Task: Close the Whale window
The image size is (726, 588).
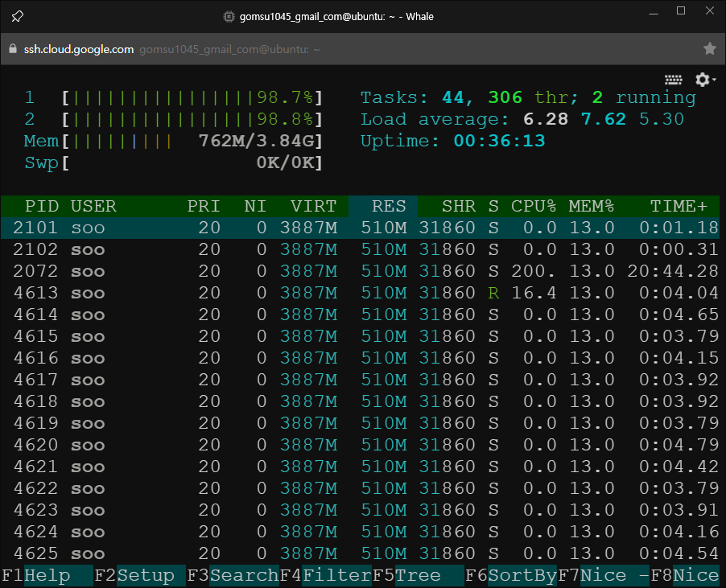Action: pyautogui.click(x=709, y=10)
